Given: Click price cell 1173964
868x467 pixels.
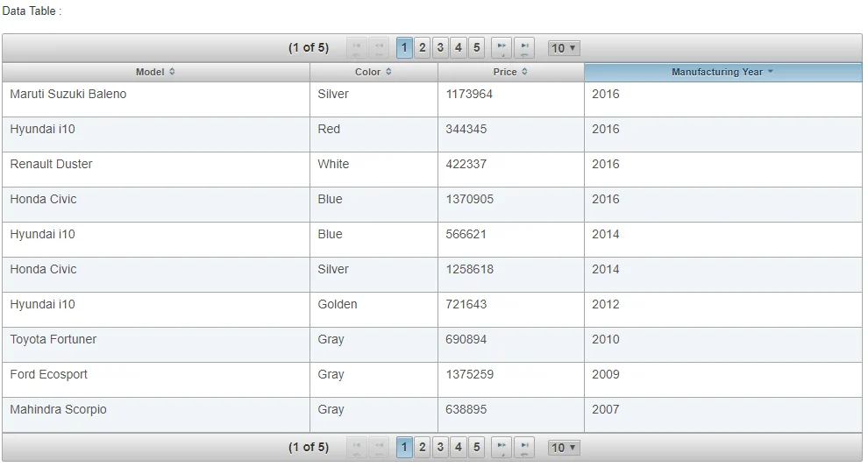Looking at the screenshot, I should [511, 100].
